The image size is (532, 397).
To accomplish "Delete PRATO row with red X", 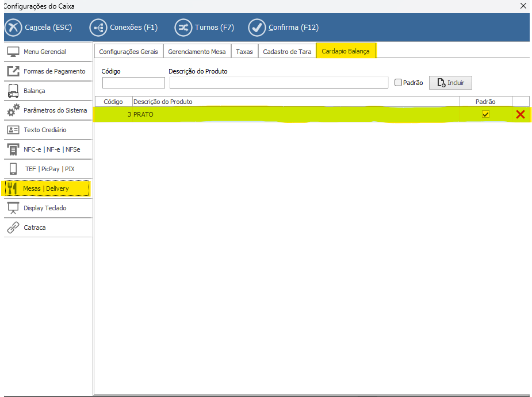I will pyautogui.click(x=520, y=114).
